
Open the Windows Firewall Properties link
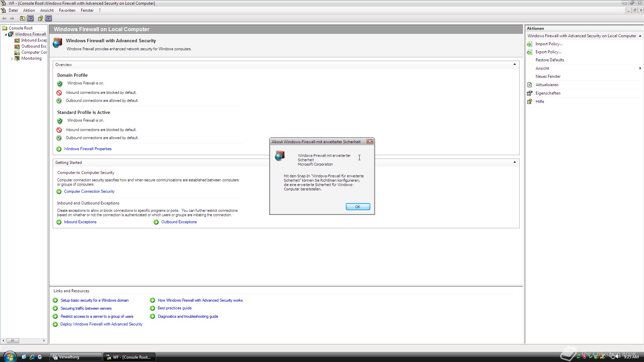pos(88,149)
